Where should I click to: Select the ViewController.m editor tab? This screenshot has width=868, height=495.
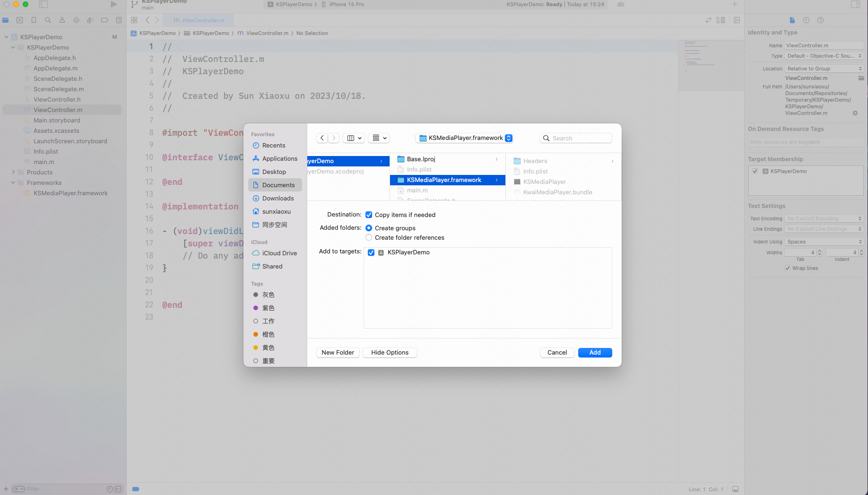coord(199,20)
